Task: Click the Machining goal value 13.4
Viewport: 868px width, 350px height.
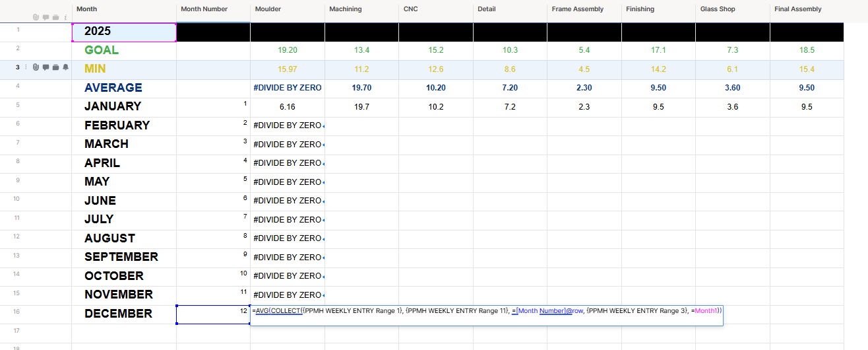Action: [361, 50]
